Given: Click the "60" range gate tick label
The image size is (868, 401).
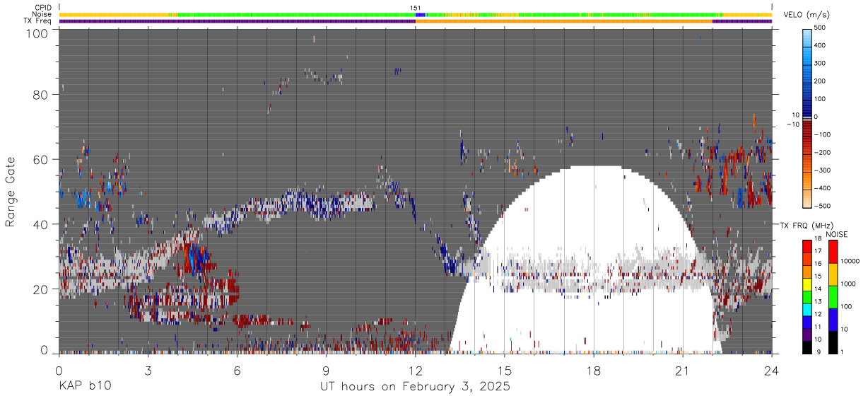Looking at the screenshot, I should click(x=41, y=160).
